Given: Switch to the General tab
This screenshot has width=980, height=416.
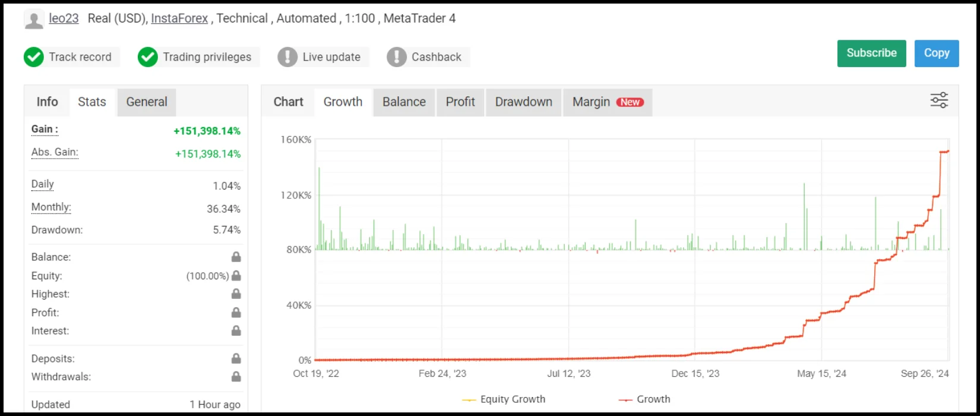Looking at the screenshot, I should click(147, 102).
